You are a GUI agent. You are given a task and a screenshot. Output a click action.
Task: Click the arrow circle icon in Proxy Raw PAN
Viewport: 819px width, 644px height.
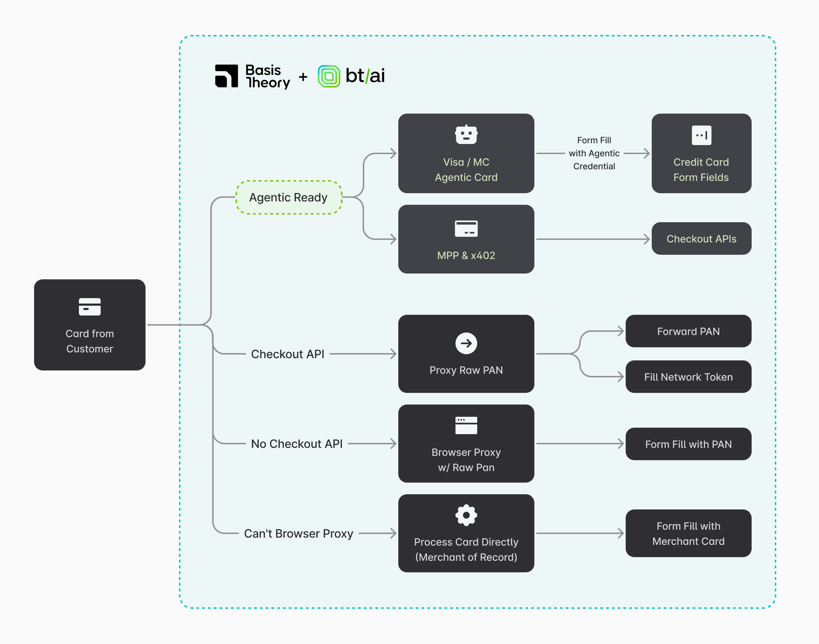click(x=466, y=343)
